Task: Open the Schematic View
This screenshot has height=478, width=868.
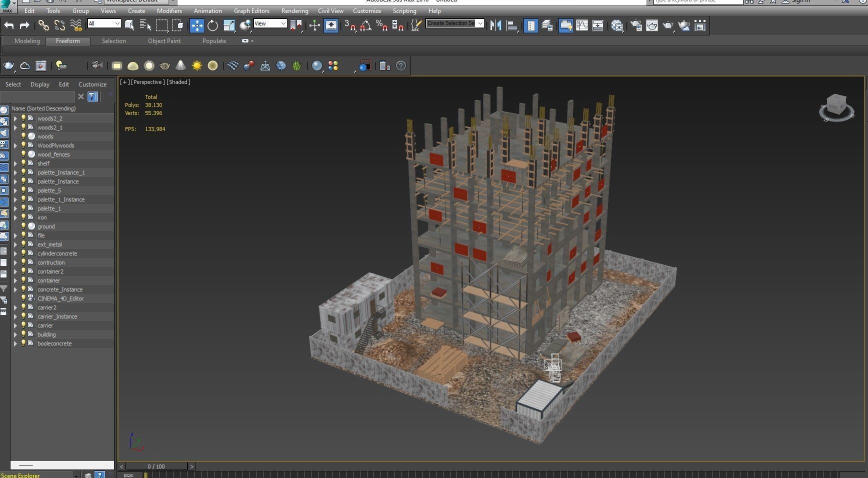Action: pos(597,25)
